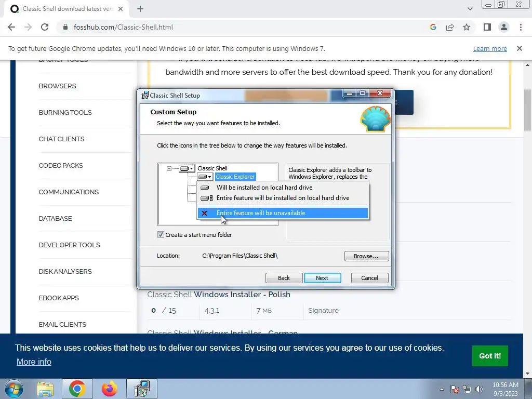Open 'Learn more' about Chrome updates
This screenshot has height=399, width=532.
490,48
